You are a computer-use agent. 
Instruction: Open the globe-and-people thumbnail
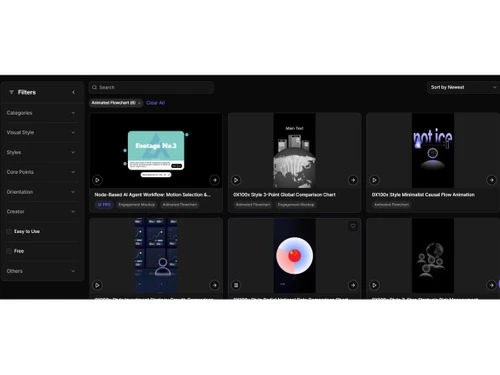pyautogui.click(x=433, y=256)
